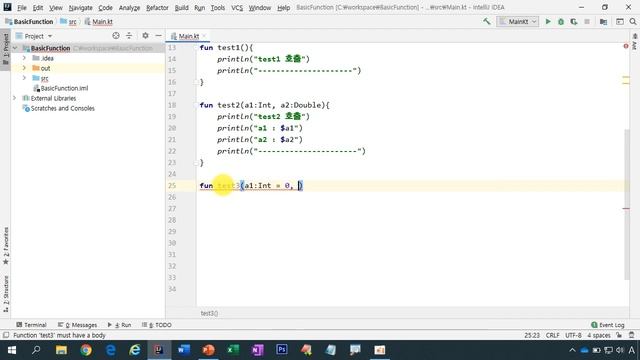This screenshot has width=640, height=360.
Task: Click src breadcrumb in navigation bar
Action: pos(69,22)
